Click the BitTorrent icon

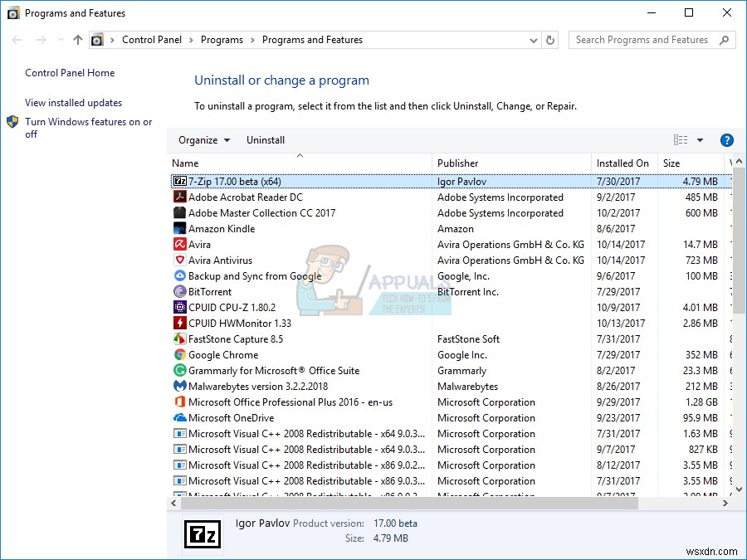pyautogui.click(x=179, y=291)
